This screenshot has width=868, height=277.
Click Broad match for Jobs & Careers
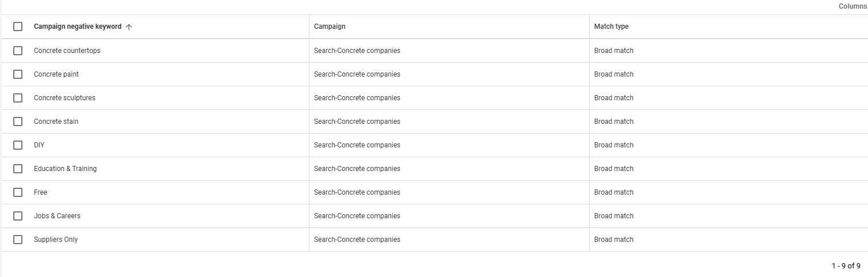pos(614,216)
